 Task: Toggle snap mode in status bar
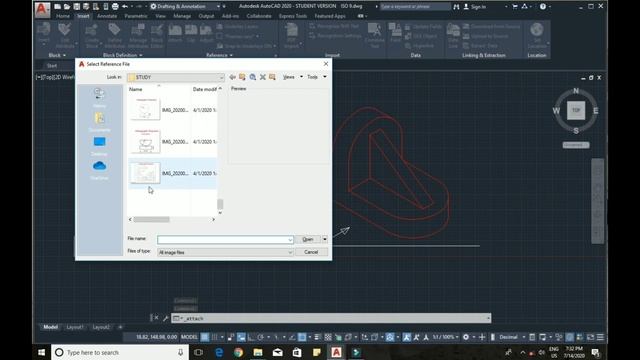(x=214, y=337)
